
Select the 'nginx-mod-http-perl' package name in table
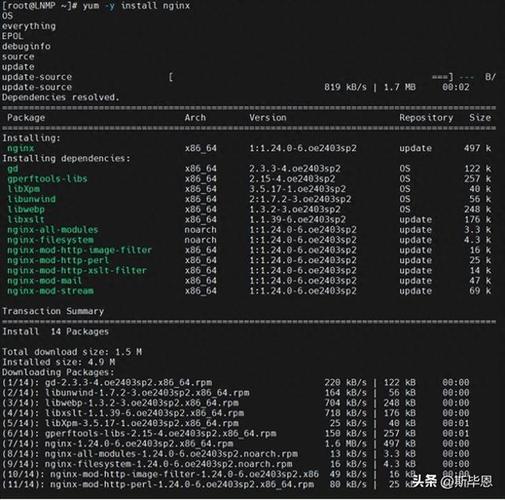58,260
